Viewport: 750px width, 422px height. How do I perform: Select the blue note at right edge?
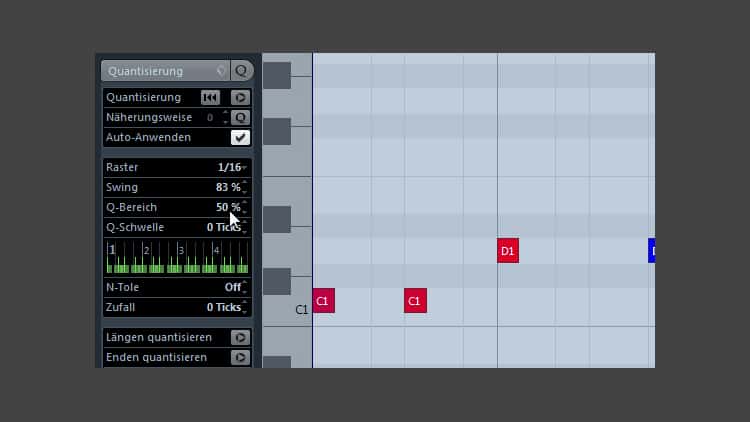point(651,251)
